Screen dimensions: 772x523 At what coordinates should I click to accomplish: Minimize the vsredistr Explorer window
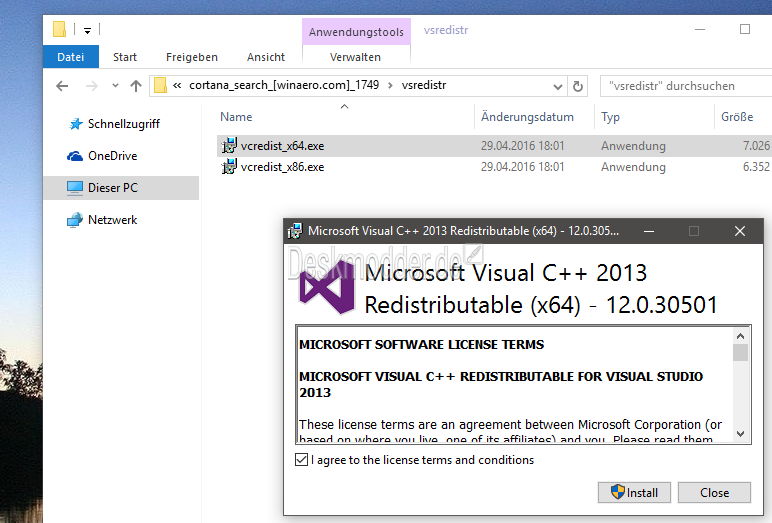(x=700, y=30)
